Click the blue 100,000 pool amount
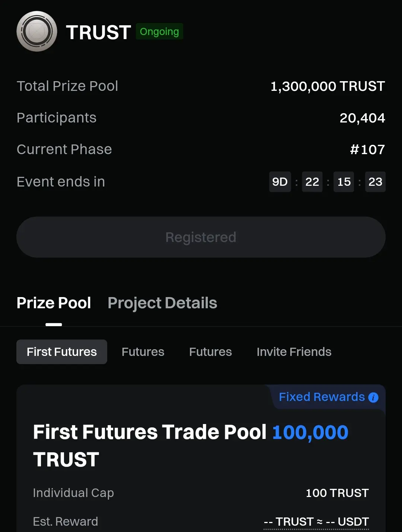The image size is (402, 532). coord(310,432)
